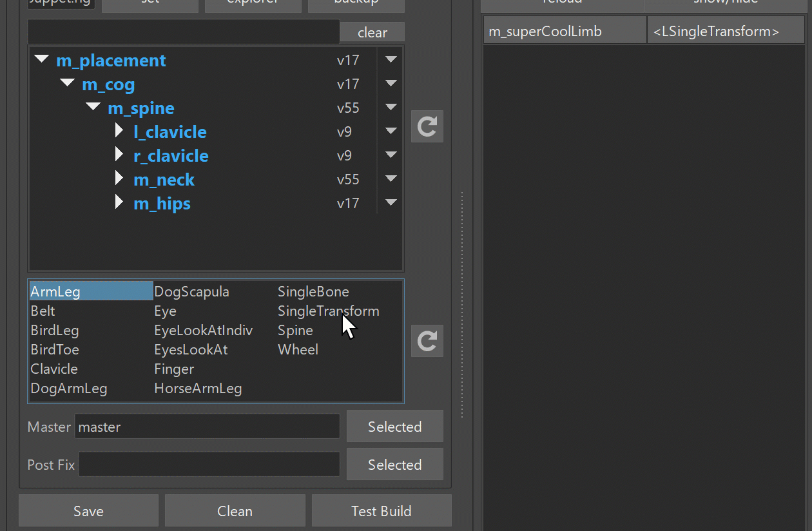The width and height of the screenshot is (812, 531).
Task: Open version dropdown for r_clavicle
Action: pyautogui.click(x=391, y=155)
